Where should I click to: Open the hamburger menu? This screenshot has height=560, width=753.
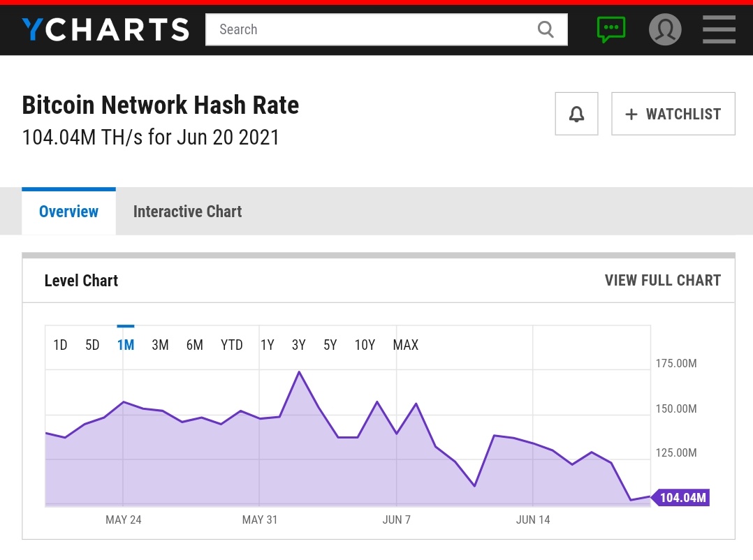719,29
